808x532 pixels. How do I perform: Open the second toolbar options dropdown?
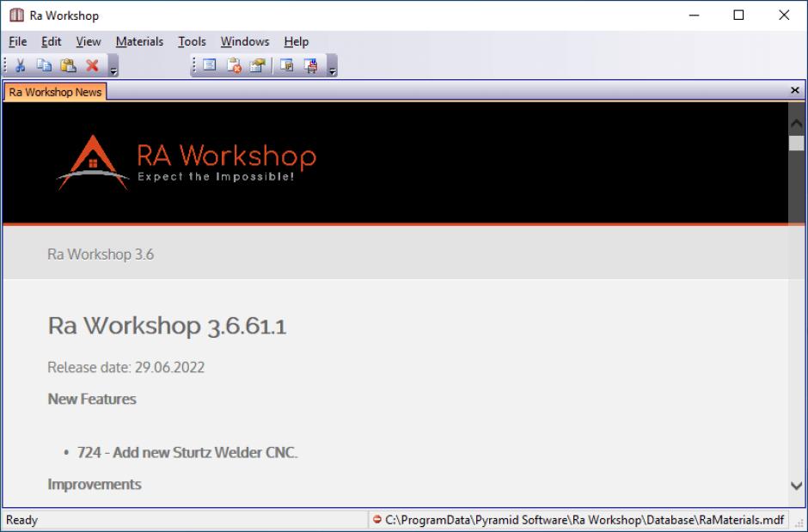point(333,66)
